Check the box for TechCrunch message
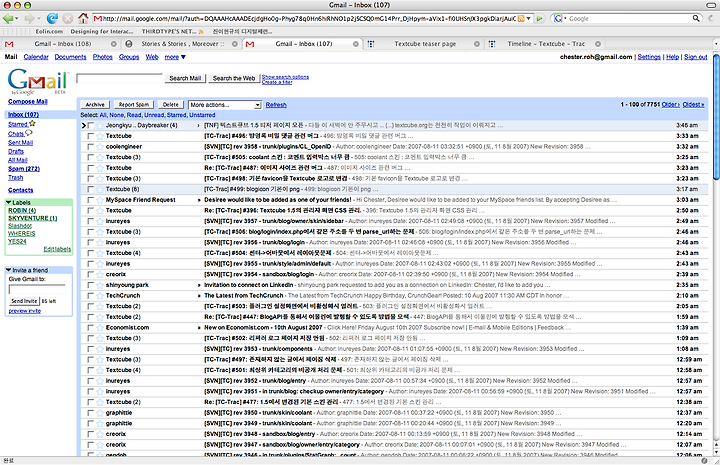720x465 pixels. pos(90,296)
